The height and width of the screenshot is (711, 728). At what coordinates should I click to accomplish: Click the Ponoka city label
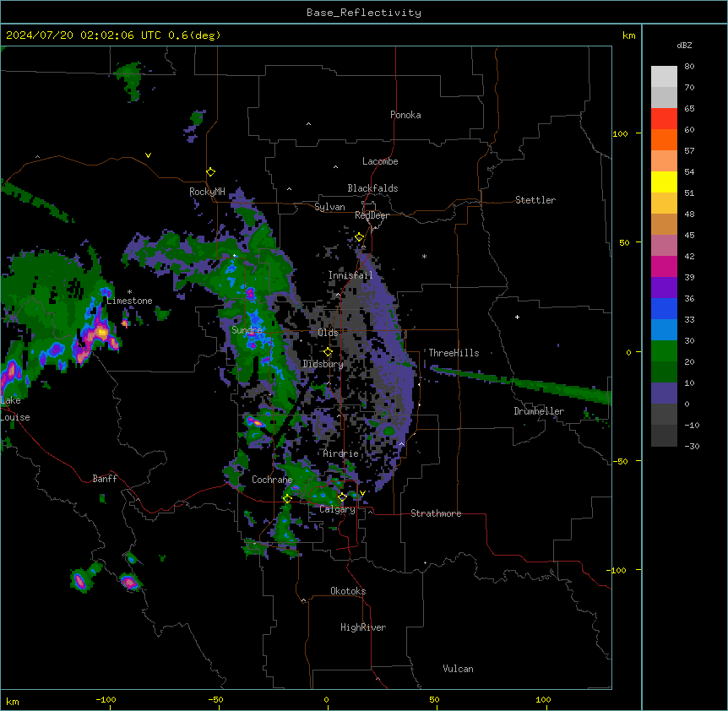tap(405, 115)
